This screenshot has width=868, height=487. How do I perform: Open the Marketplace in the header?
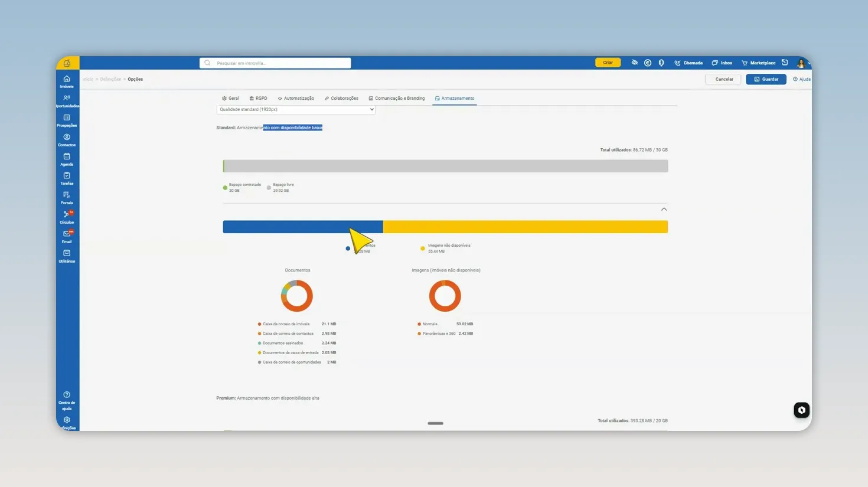[759, 63]
